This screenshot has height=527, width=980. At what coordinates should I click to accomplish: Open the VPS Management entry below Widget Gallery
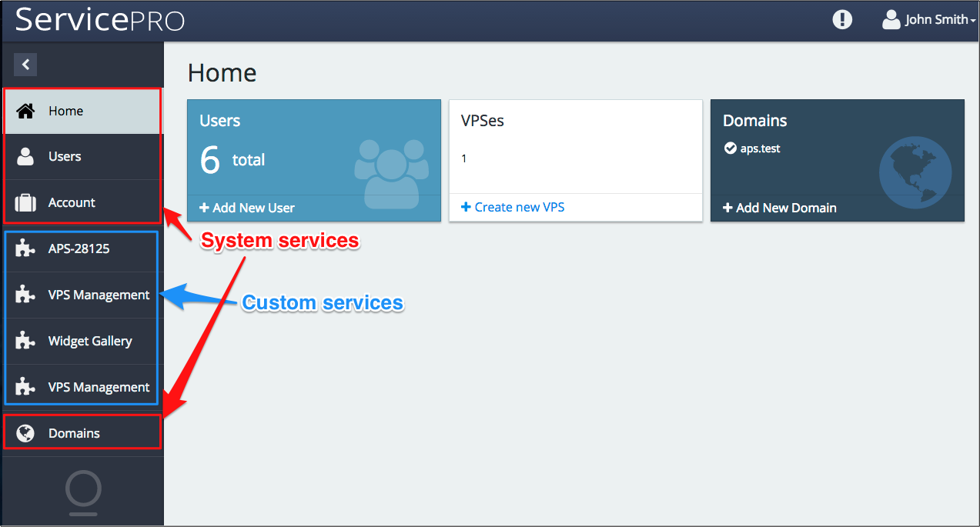coord(99,387)
